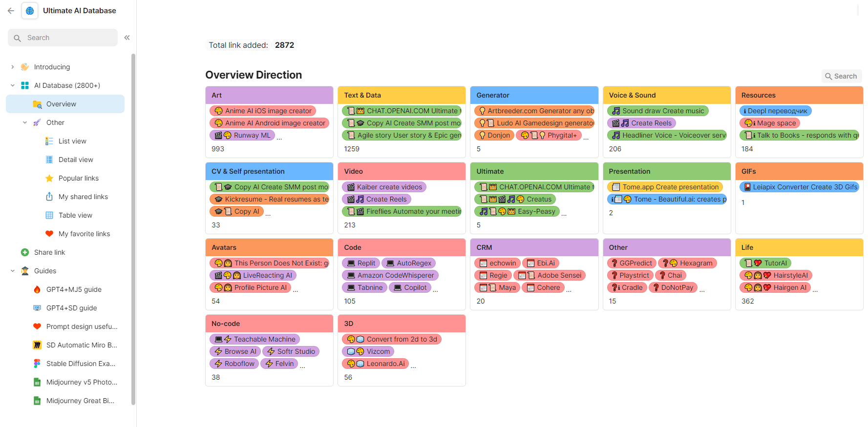Screen dimensions: 868x427
Task: Open the Voice & Sound category header
Action: click(667, 95)
